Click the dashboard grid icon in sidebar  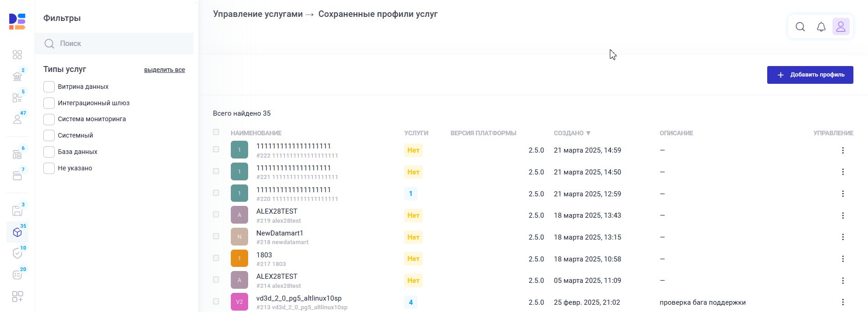(x=17, y=55)
